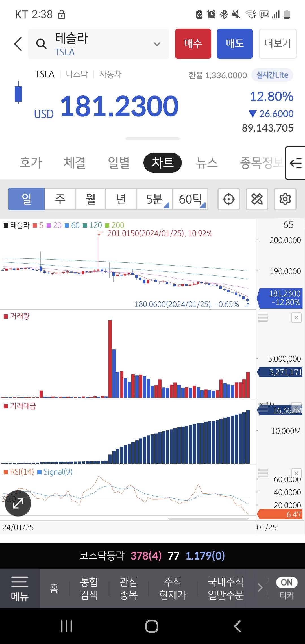
Task: Toggle the 실시간Lite realtime mode
Action: 272,75
